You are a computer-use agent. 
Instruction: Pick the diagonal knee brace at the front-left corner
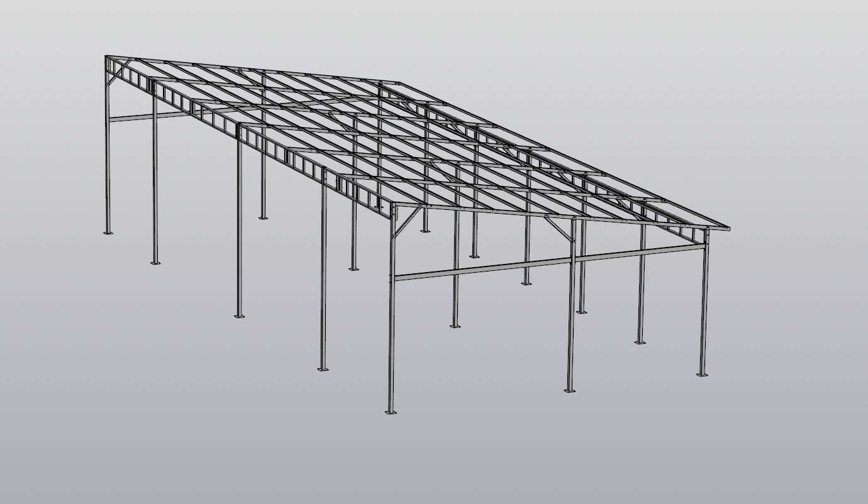point(407,222)
